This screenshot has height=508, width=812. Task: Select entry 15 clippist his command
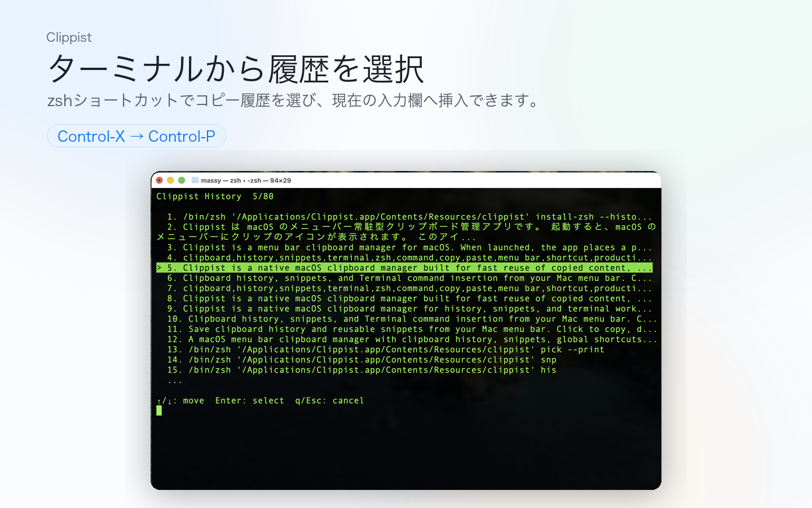pos(361,370)
